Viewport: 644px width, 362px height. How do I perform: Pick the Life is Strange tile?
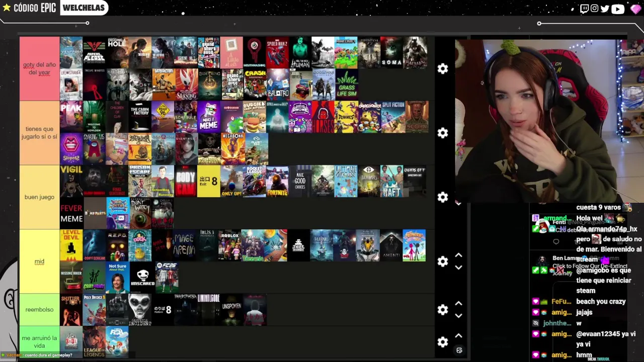(71, 84)
